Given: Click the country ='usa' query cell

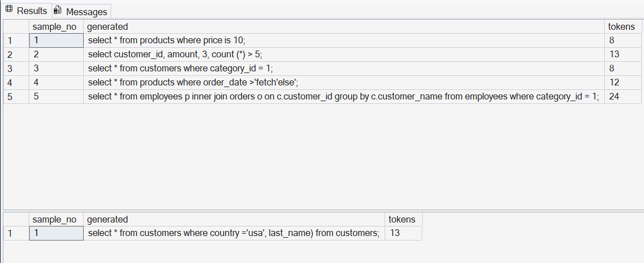Looking at the screenshot, I should pyautogui.click(x=234, y=233).
